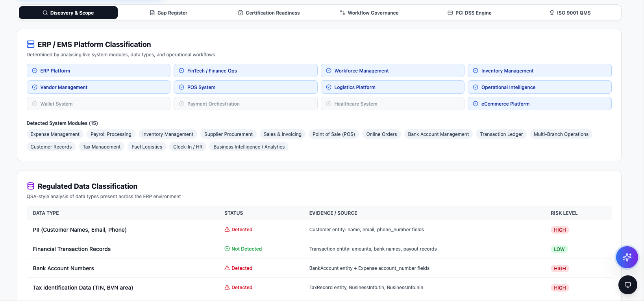The height and width of the screenshot is (301, 644).
Task: Click check icon on Operational Intelligence
Action: [476, 87]
